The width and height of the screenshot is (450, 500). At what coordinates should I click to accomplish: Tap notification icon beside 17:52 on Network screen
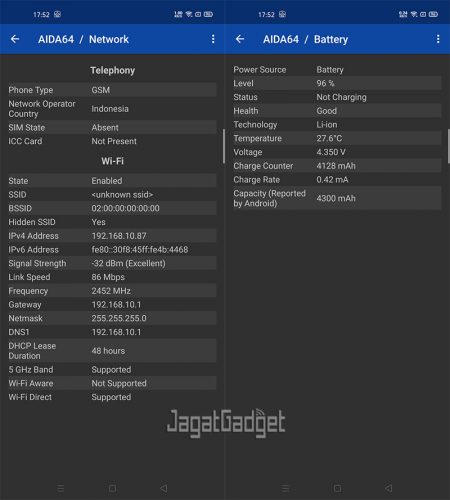tap(57, 14)
